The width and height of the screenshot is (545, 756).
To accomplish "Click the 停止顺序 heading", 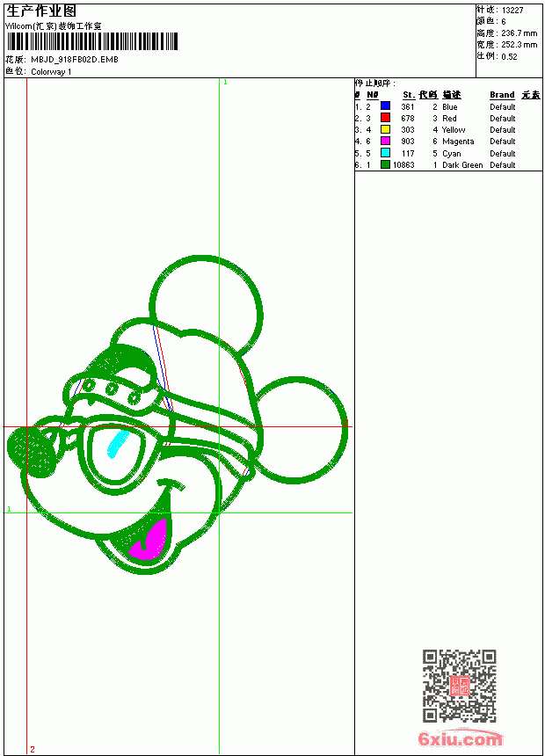I will (x=375, y=84).
